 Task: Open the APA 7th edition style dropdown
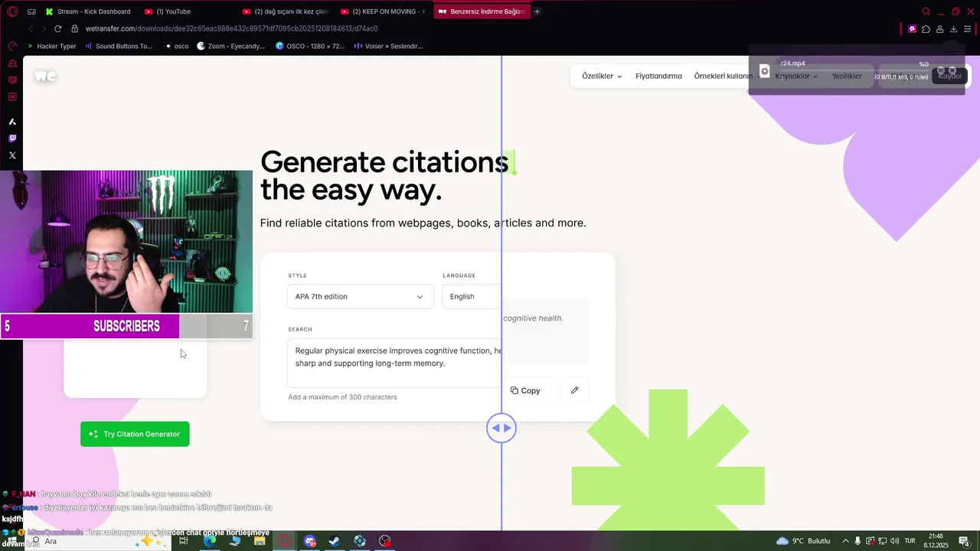360,297
